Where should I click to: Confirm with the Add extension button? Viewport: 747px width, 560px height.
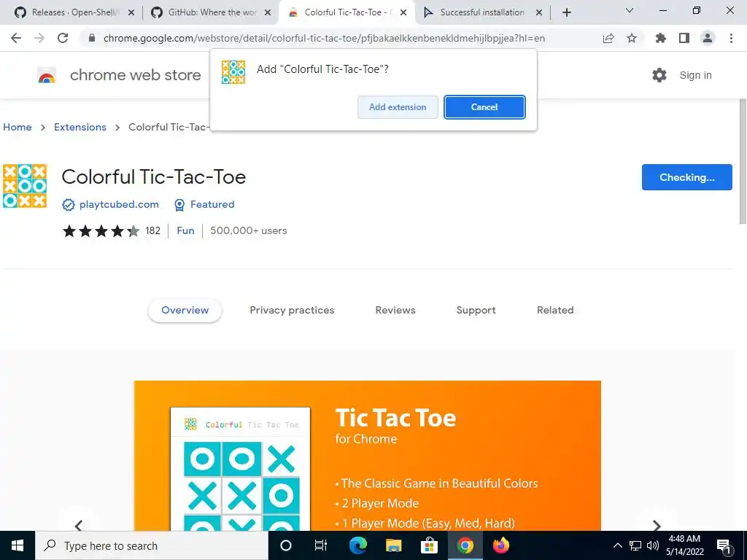398,107
